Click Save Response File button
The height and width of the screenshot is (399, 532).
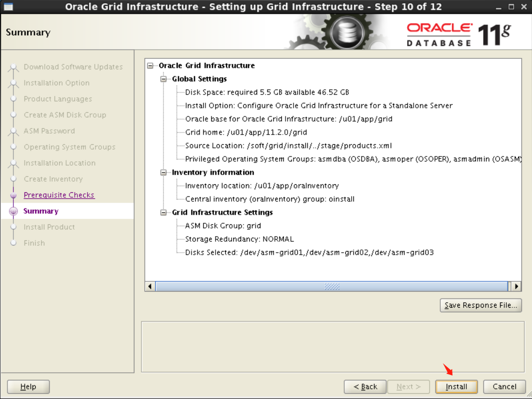(x=480, y=305)
